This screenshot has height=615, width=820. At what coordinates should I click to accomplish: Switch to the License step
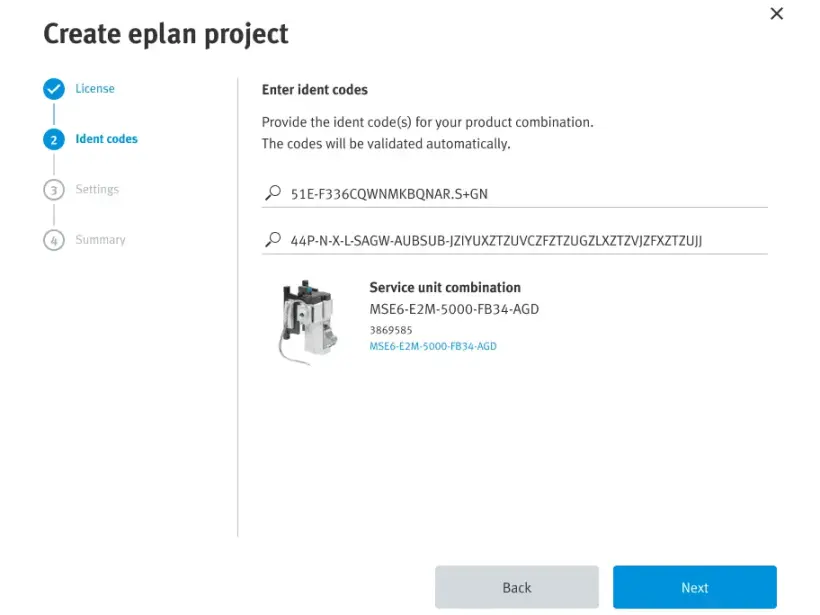point(95,88)
